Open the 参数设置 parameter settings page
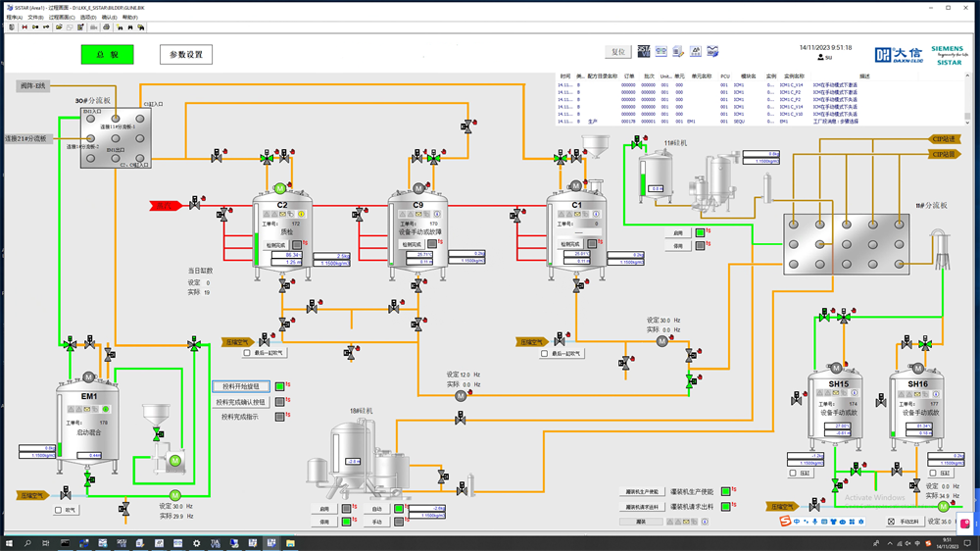Screen dimensions: 980x551 186,55
